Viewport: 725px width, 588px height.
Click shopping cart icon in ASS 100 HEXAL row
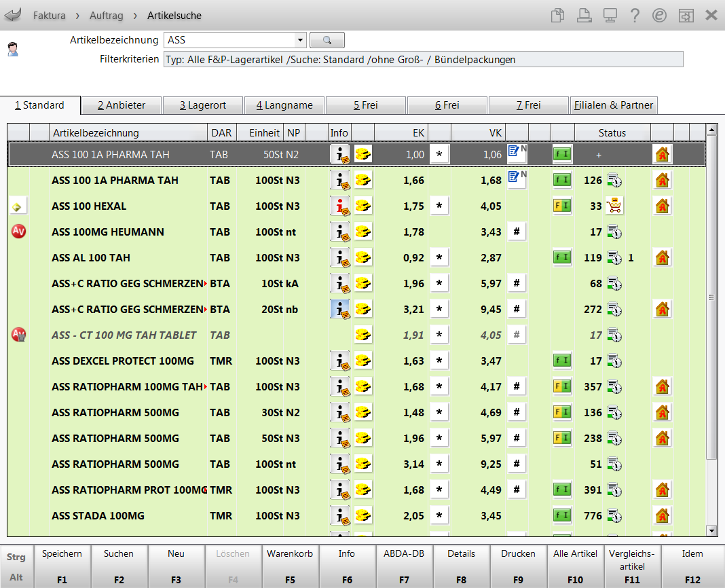(614, 206)
